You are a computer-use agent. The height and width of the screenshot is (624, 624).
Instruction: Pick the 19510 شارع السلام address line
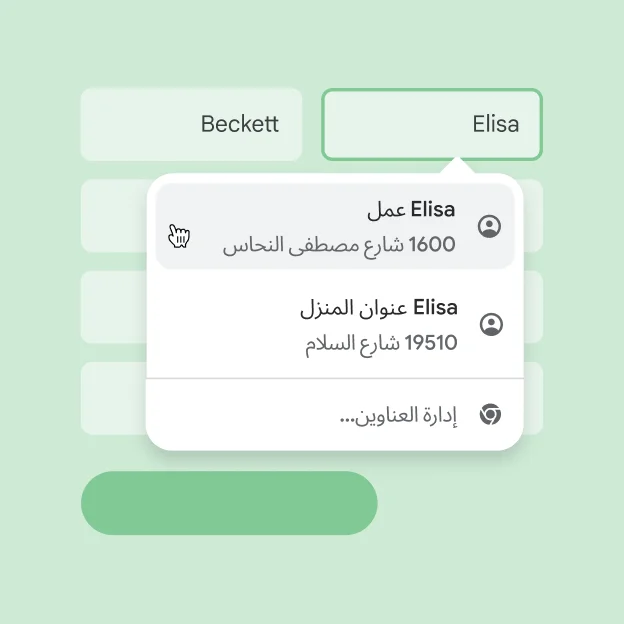pyautogui.click(x=381, y=343)
